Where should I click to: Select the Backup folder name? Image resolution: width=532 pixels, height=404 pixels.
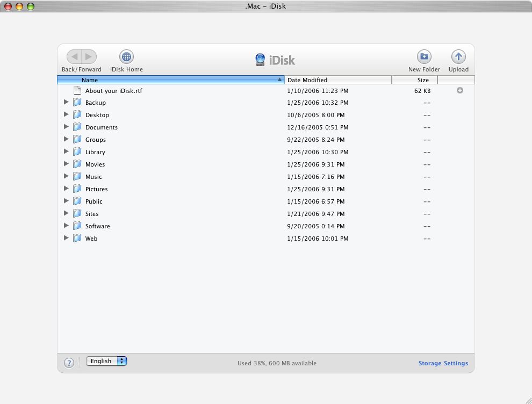[x=95, y=103]
